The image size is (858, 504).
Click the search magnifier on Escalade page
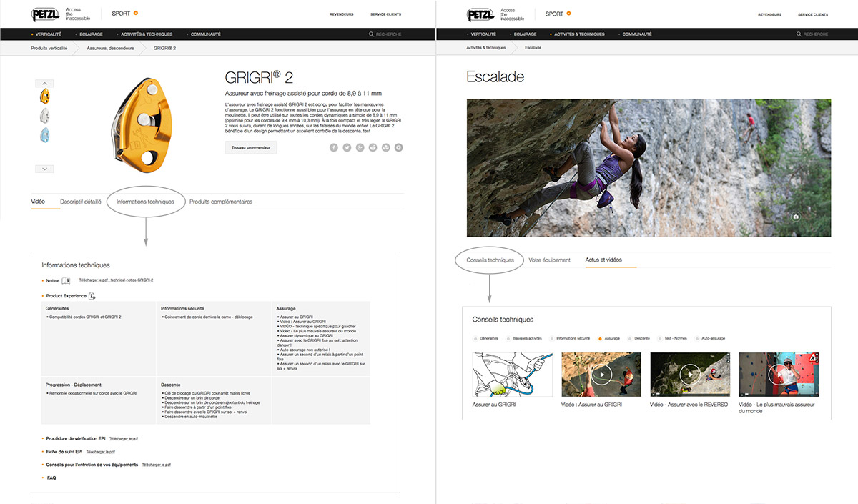[799, 34]
